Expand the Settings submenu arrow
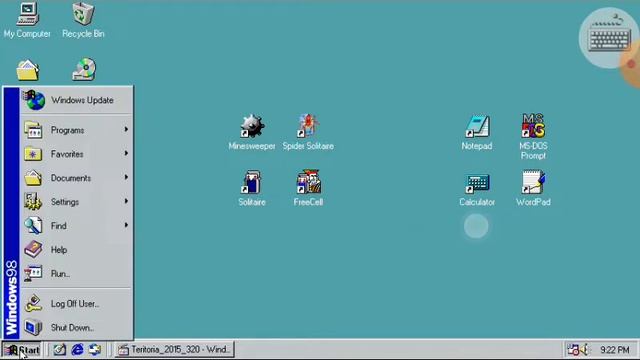Screen dimensions: 640x360 tap(126, 201)
